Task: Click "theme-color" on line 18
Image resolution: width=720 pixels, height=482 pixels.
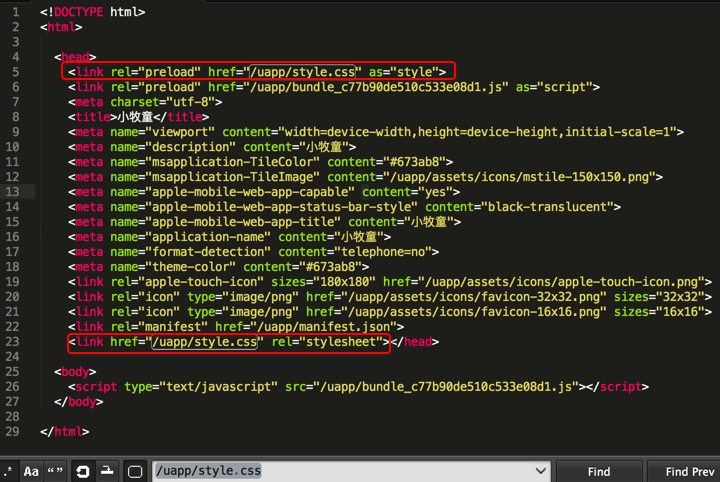Action: 191,267
